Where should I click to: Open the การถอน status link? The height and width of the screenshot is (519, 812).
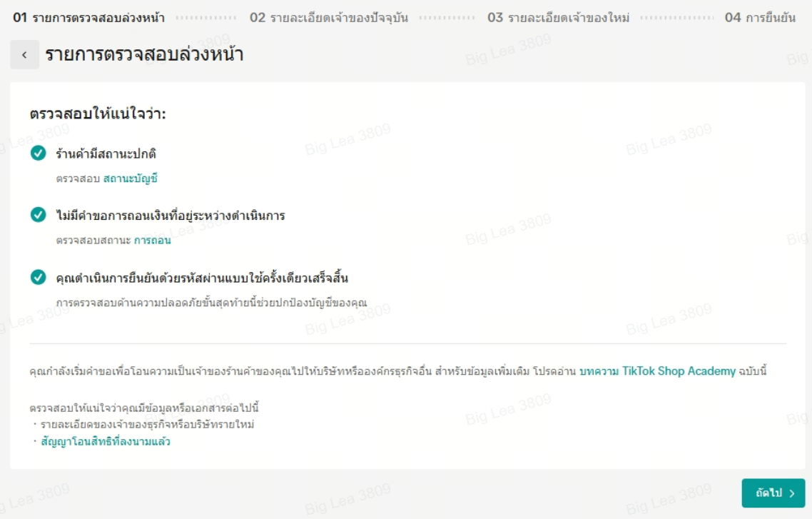(x=152, y=241)
